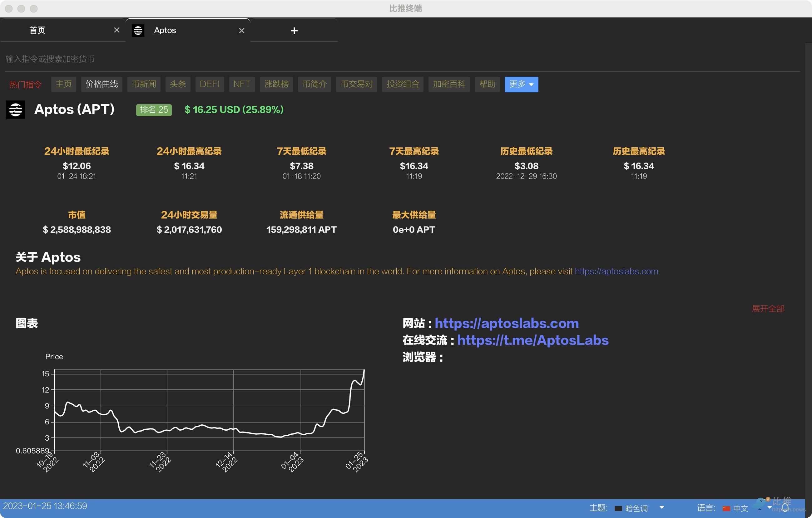Switch to the 首页 tab
This screenshot has width=812, height=518.
point(37,30)
